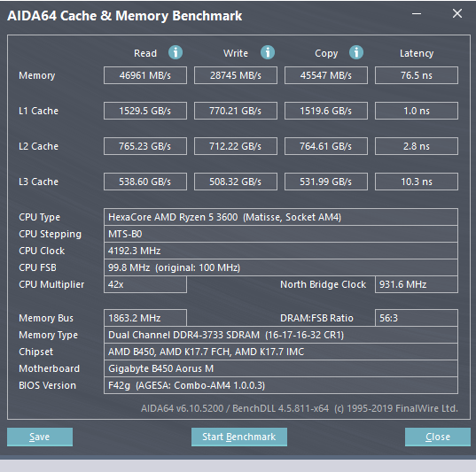Save the benchmark results
Image resolution: width=476 pixels, height=472 pixels.
[x=40, y=437]
